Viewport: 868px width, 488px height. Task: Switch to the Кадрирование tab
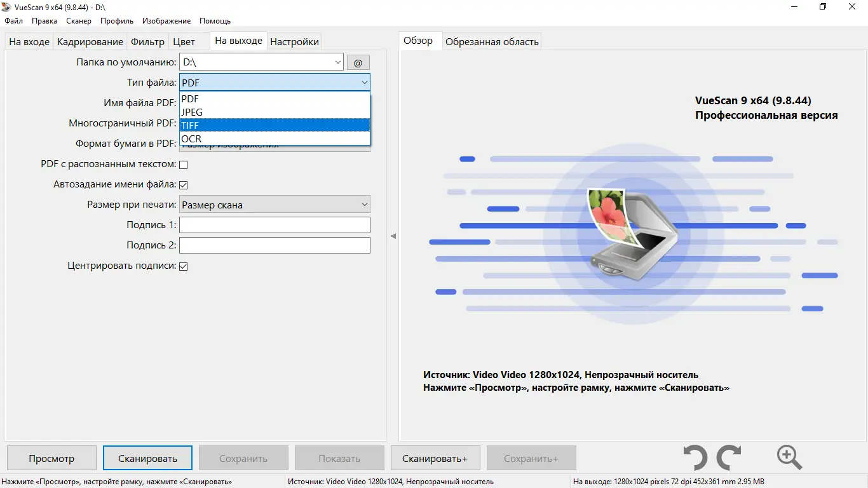[x=90, y=42]
